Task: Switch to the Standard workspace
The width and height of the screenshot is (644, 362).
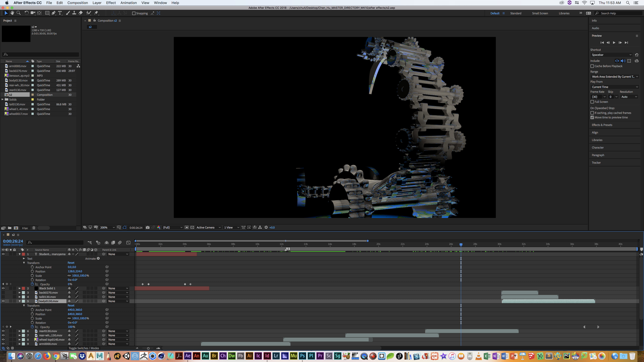Action: (515, 13)
